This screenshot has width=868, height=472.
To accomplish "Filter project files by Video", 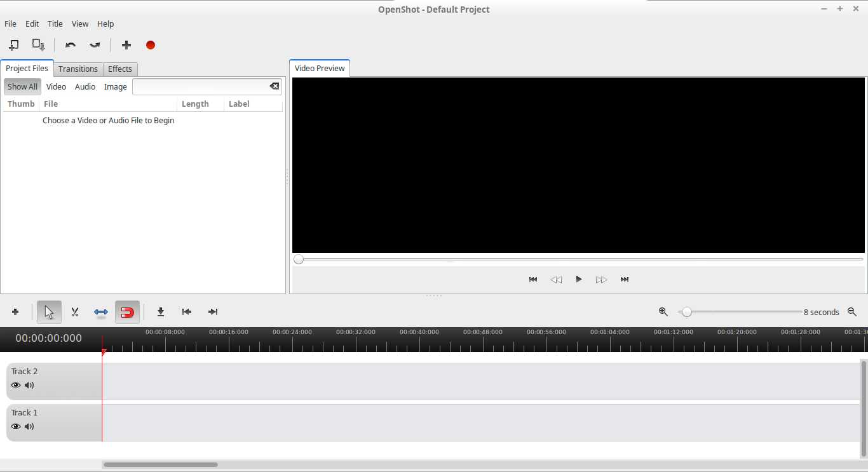I will [56, 86].
